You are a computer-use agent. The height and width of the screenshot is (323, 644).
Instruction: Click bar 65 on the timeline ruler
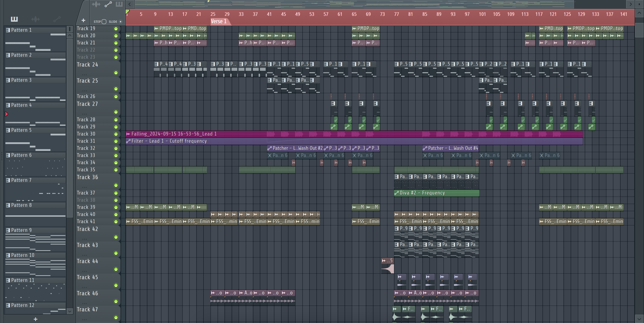354,14
